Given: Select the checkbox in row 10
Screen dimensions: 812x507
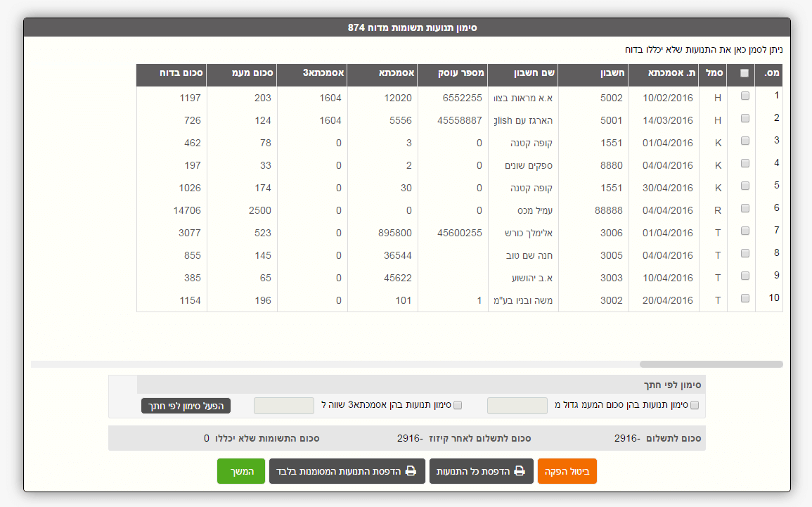Looking at the screenshot, I should pyautogui.click(x=745, y=298).
